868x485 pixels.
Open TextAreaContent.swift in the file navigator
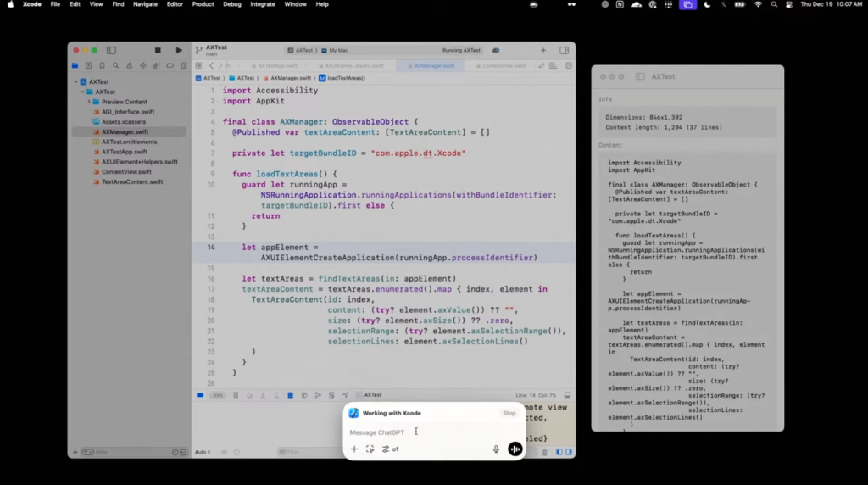pyautogui.click(x=132, y=181)
